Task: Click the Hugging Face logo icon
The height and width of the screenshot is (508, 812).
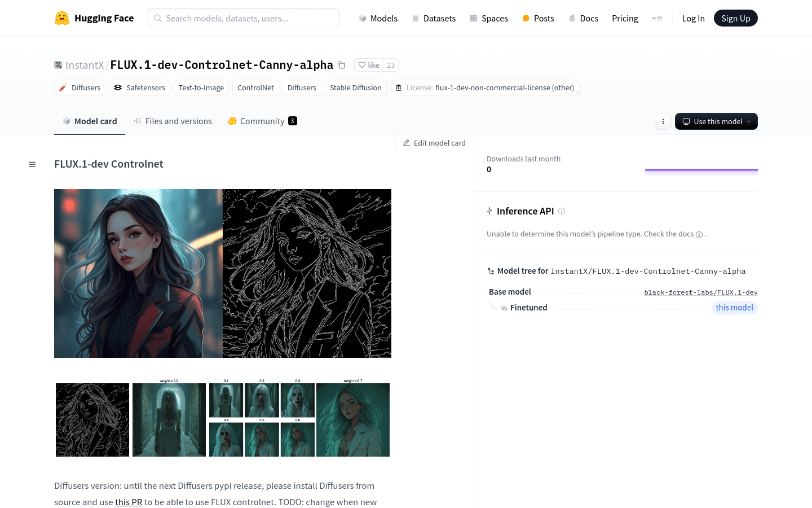Action: point(62,18)
